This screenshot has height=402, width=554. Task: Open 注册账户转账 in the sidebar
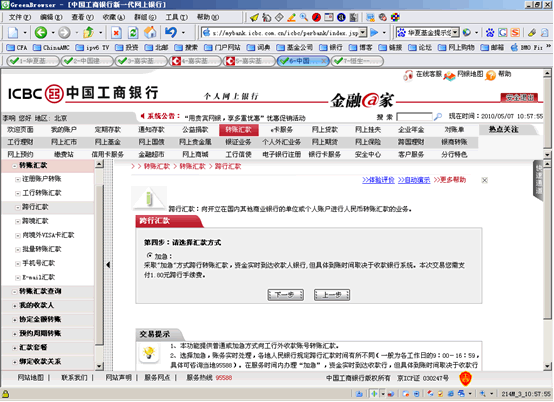(x=42, y=179)
